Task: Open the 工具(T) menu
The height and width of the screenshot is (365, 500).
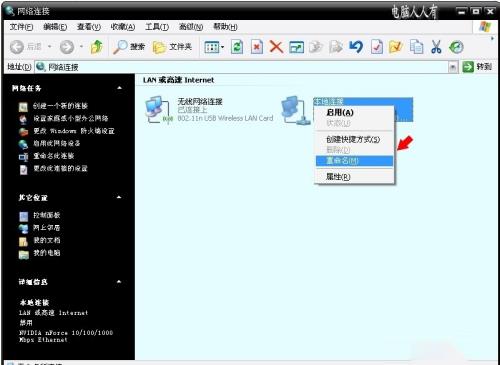Action: [157, 27]
